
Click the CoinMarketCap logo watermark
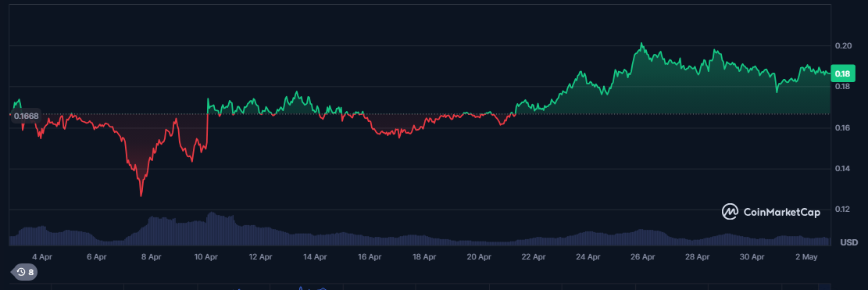coord(770,212)
